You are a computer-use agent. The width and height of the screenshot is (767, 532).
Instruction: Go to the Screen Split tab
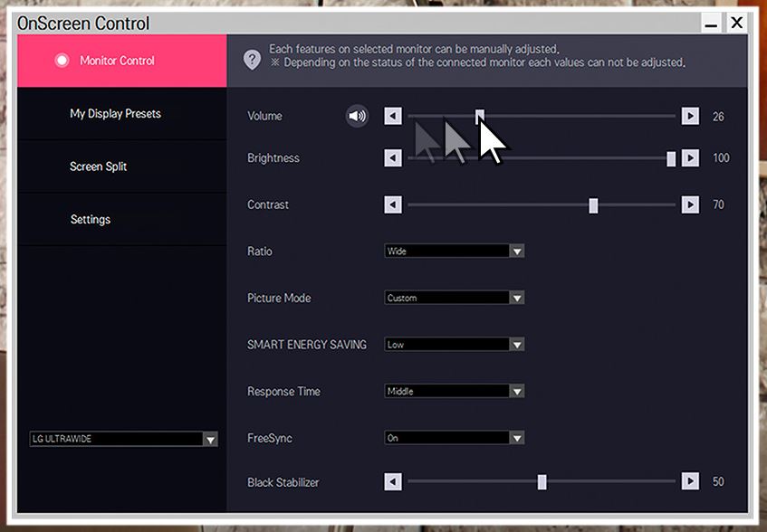pos(122,166)
